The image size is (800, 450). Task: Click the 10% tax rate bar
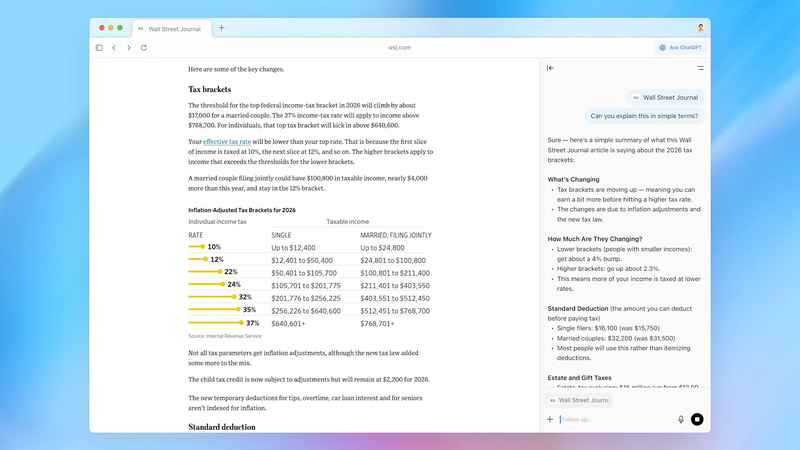click(196, 246)
